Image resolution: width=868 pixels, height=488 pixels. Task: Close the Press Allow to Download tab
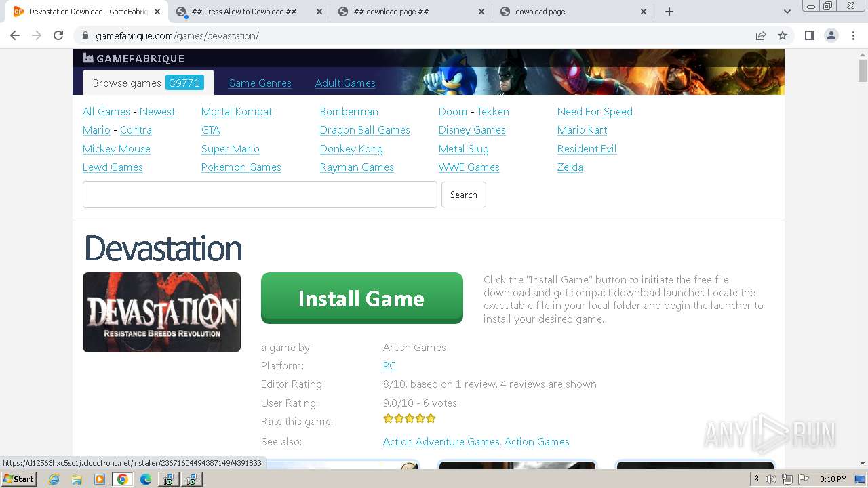tap(319, 12)
